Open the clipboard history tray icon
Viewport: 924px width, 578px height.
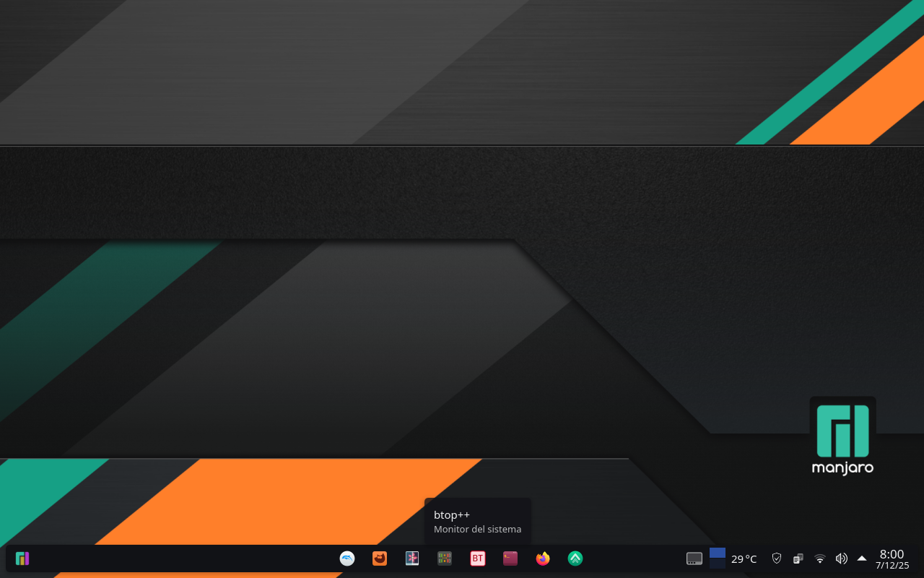(x=798, y=558)
